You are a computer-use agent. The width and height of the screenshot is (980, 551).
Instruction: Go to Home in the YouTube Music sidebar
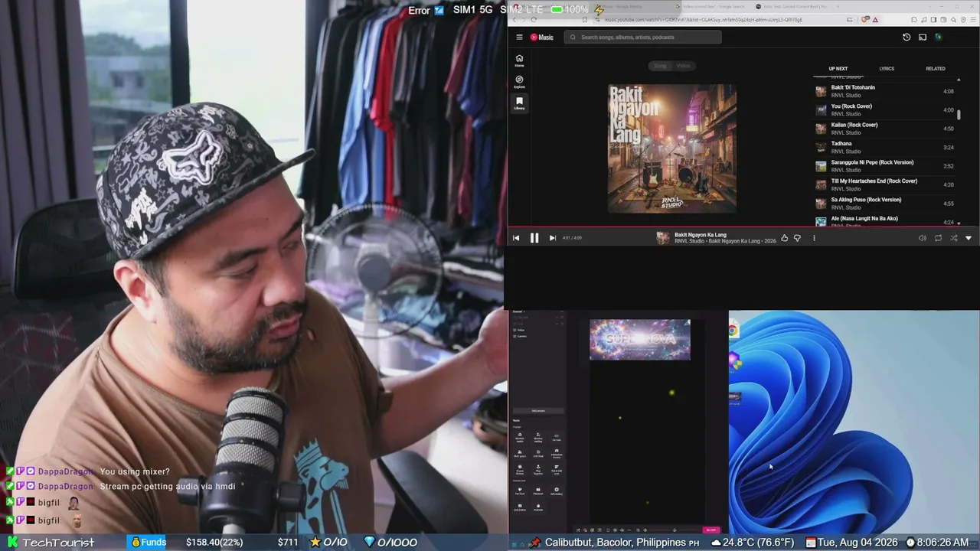click(519, 60)
